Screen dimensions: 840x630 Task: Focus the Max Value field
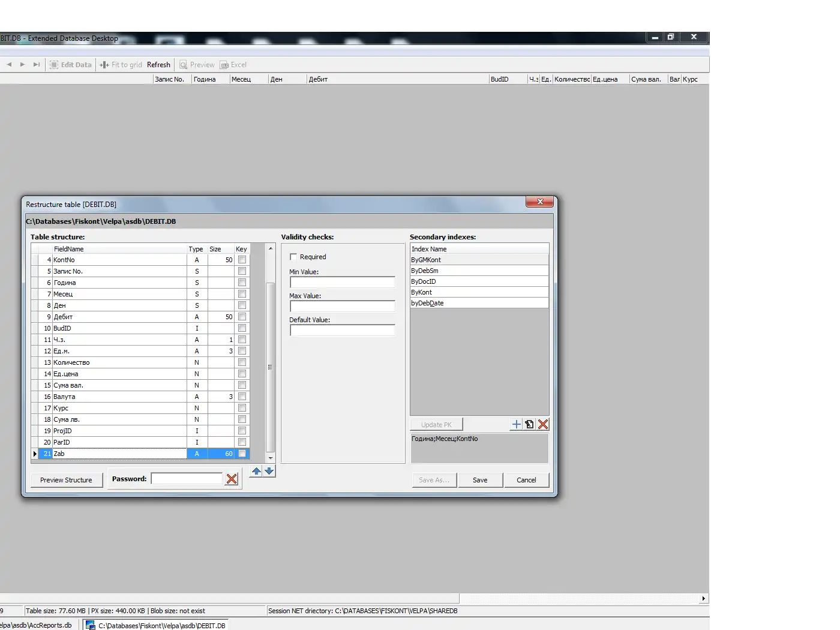(343, 306)
